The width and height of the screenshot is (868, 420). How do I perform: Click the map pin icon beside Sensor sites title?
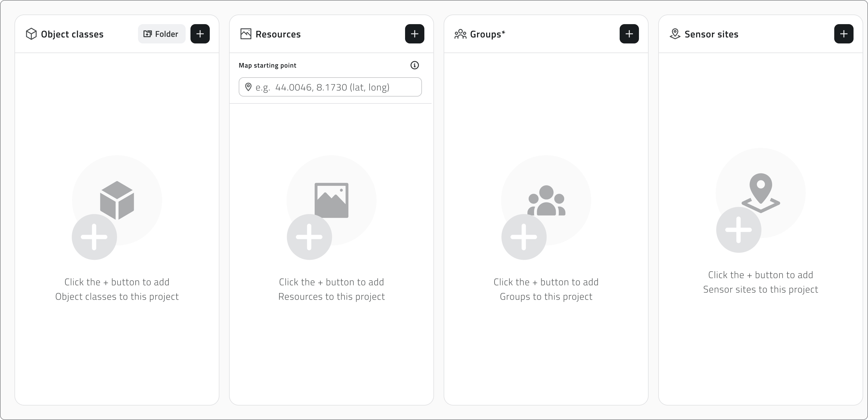(x=675, y=34)
